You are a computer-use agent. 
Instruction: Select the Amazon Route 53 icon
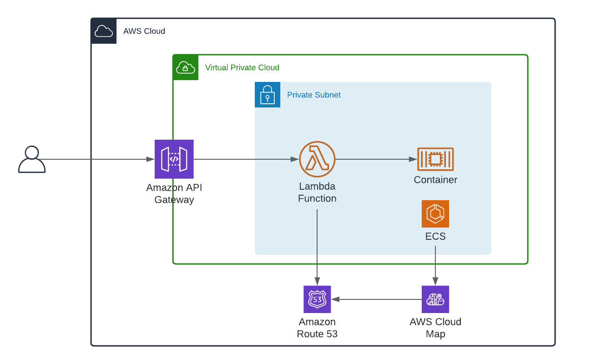(x=317, y=299)
